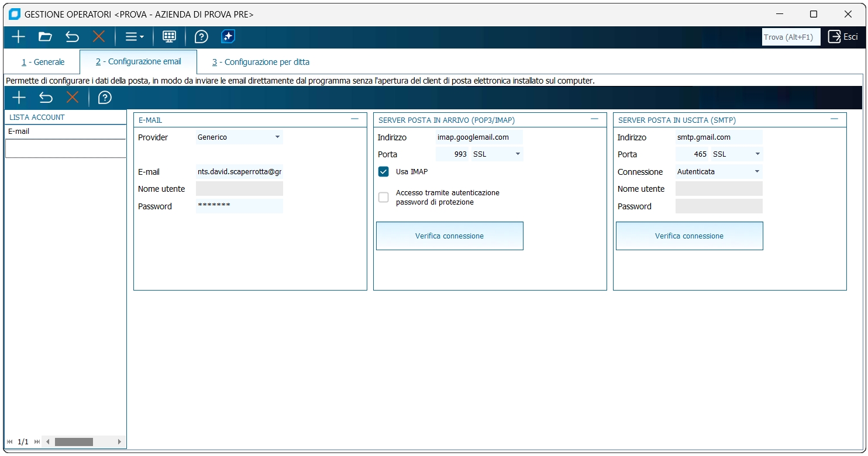Click the Trova (Alt+F1) search field
The width and height of the screenshot is (868, 456).
click(x=791, y=37)
